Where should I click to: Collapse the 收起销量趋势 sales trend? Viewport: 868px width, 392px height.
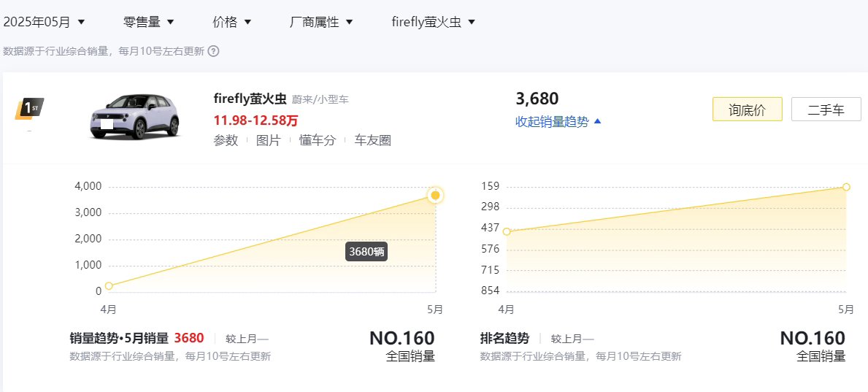coord(558,122)
